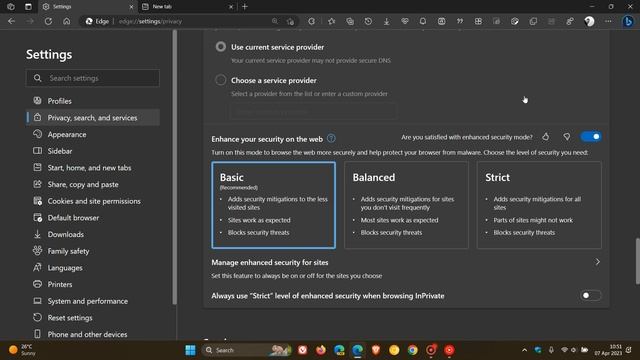Open System and performance section

tap(93, 301)
